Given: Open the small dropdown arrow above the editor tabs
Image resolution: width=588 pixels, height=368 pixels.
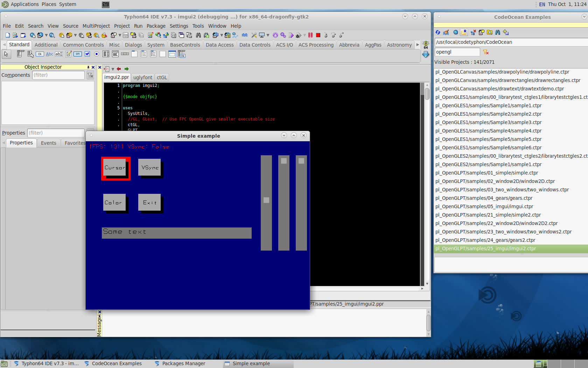Looking at the screenshot, I should point(113,69).
